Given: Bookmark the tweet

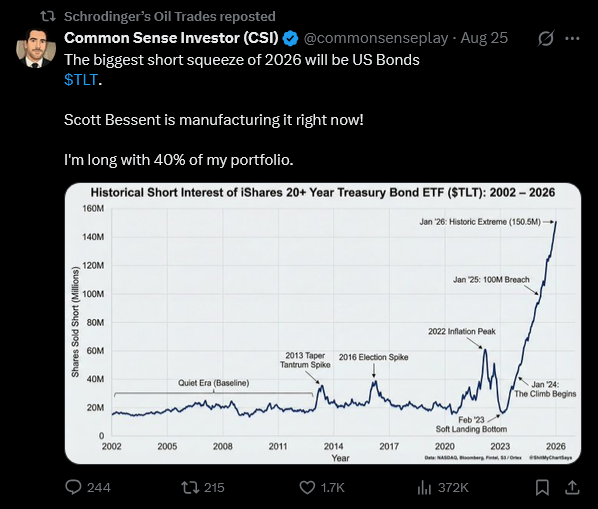Looking at the screenshot, I should pos(542,488).
